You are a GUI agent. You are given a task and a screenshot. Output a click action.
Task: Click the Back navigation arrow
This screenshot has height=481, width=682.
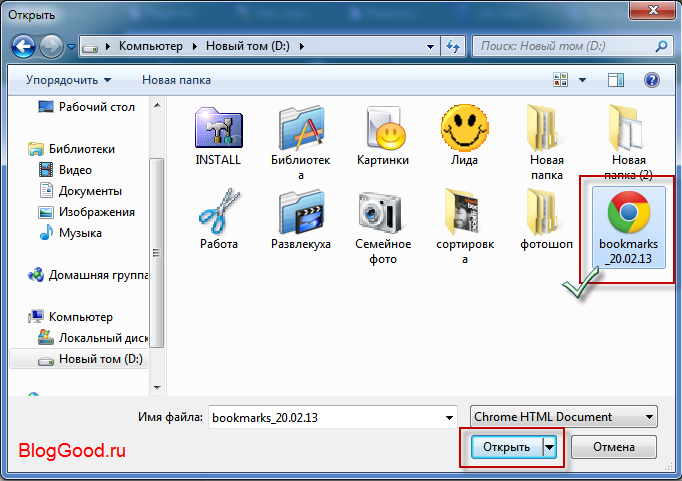click(23, 46)
